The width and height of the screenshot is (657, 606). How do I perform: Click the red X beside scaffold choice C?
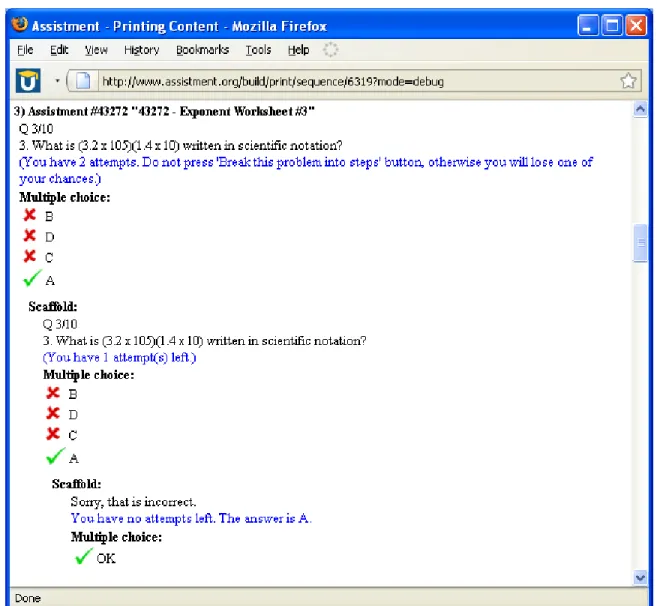[53, 433]
